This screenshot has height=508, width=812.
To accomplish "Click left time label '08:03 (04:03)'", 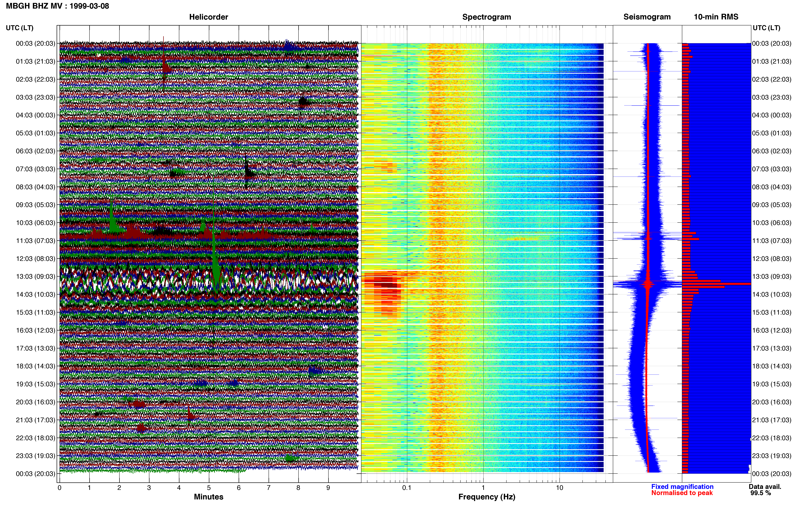I will tap(35, 187).
